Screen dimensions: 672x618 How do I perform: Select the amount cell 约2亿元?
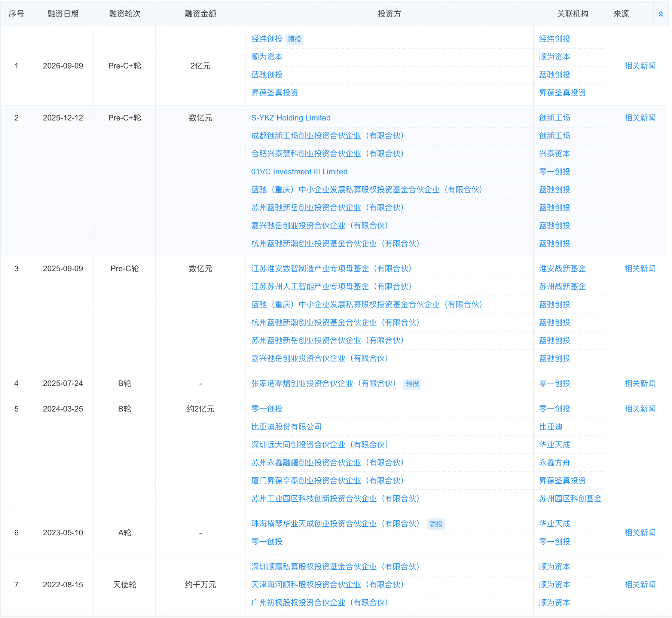[x=201, y=409]
